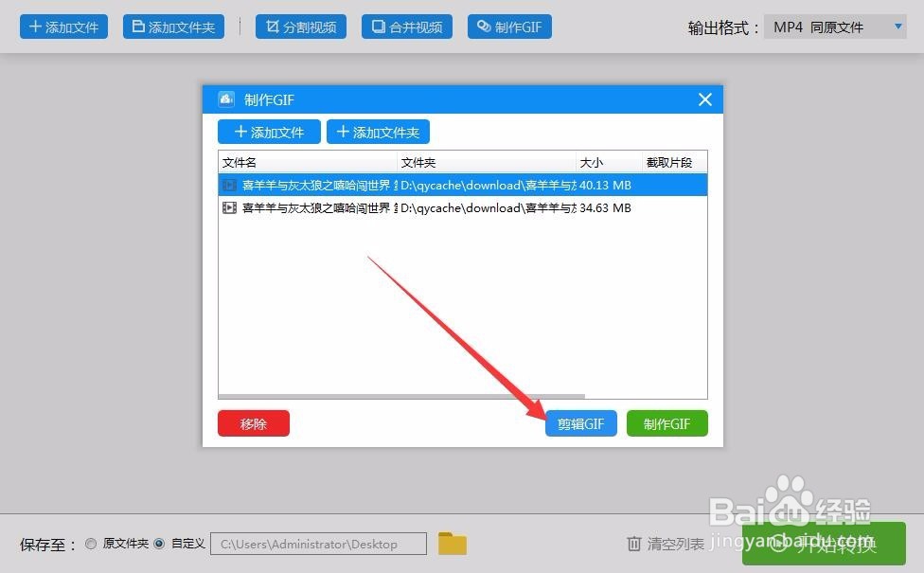Select the 自定义 radio button
This screenshot has height=573, width=924.
click(159, 544)
